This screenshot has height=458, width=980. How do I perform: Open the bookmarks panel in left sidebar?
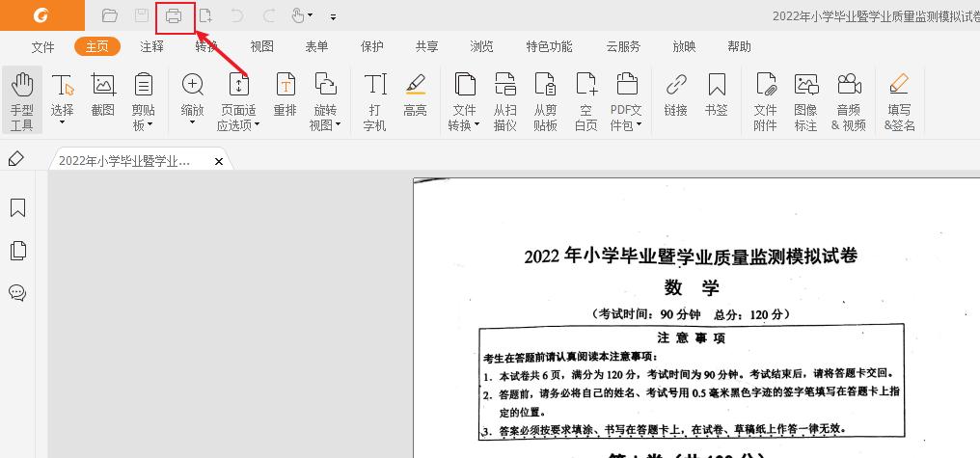(18, 207)
